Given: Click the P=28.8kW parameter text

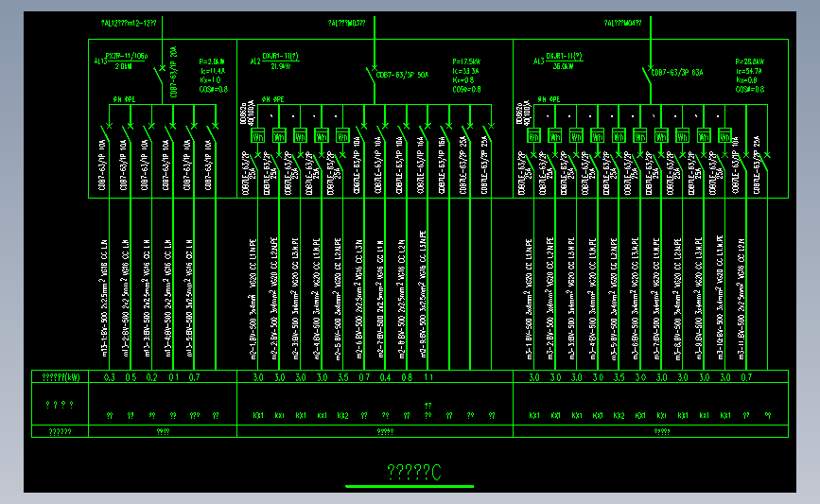Looking at the screenshot, I should pos(749,61).
